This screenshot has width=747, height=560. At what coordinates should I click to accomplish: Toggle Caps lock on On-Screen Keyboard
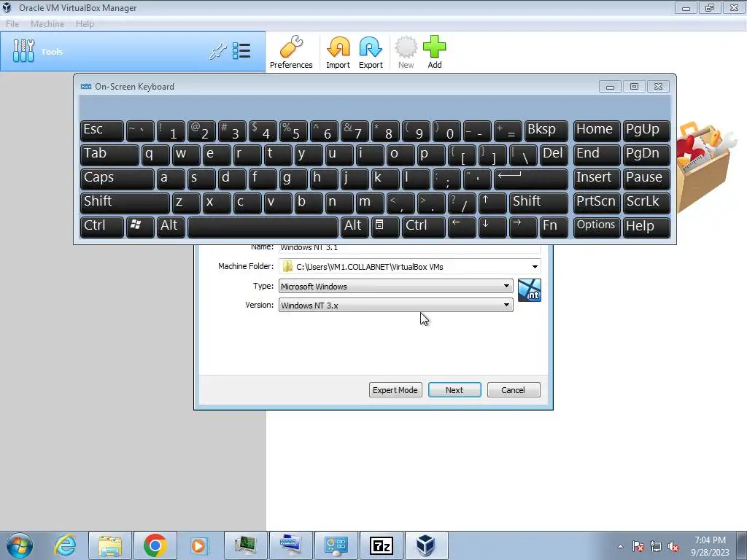(117, 179)
